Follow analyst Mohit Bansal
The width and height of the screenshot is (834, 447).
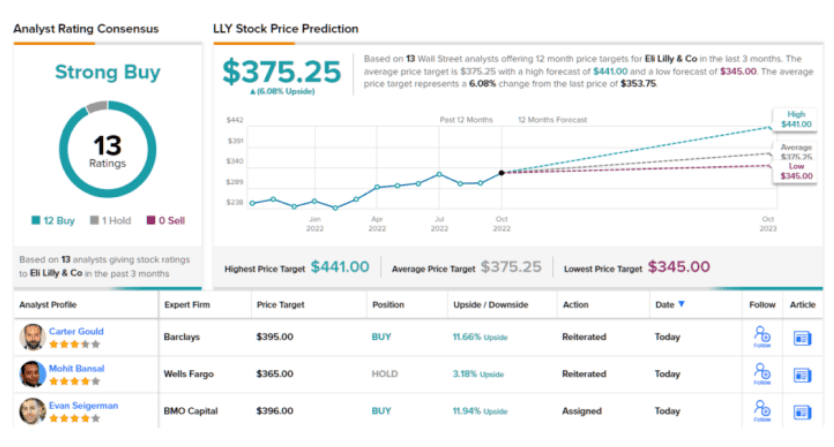[762, 374]
